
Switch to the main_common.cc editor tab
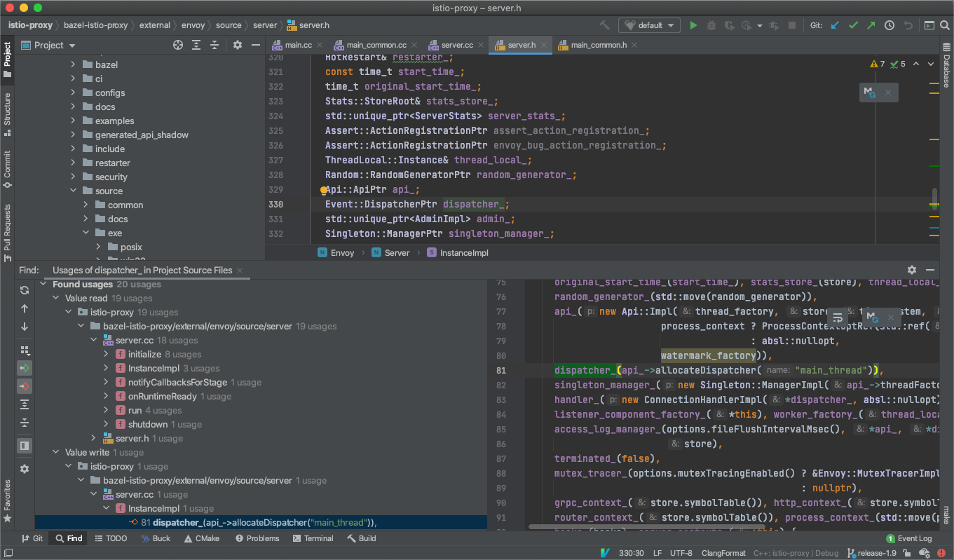coord(376,45)
